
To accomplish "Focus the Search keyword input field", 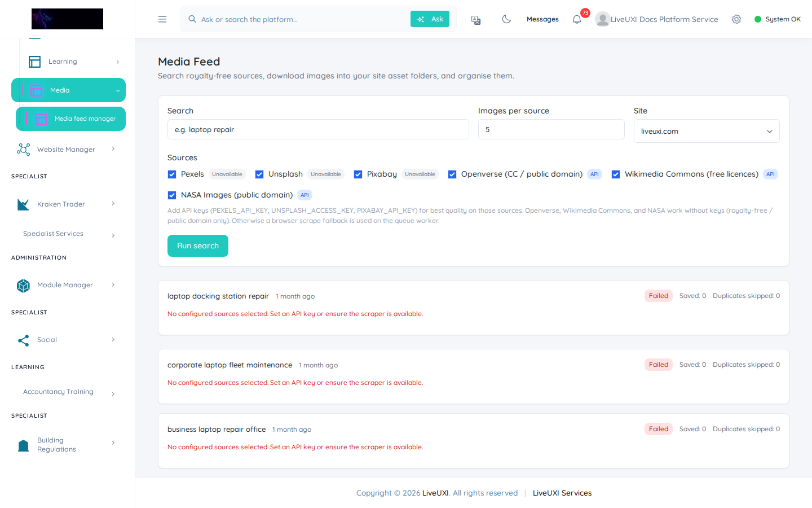I will coord(318,129).
